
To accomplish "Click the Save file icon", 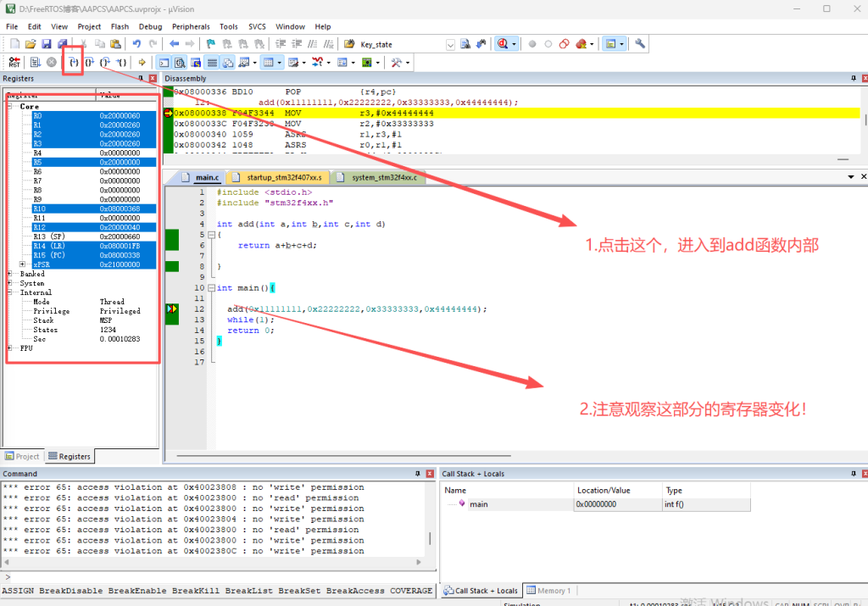I will [47, 44].
